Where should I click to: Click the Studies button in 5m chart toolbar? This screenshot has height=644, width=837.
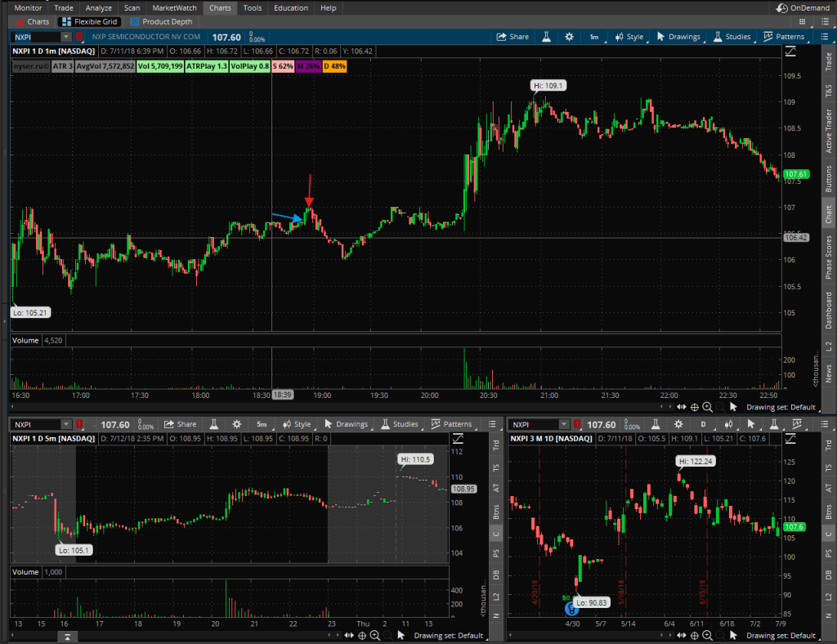tap(399, 424)
